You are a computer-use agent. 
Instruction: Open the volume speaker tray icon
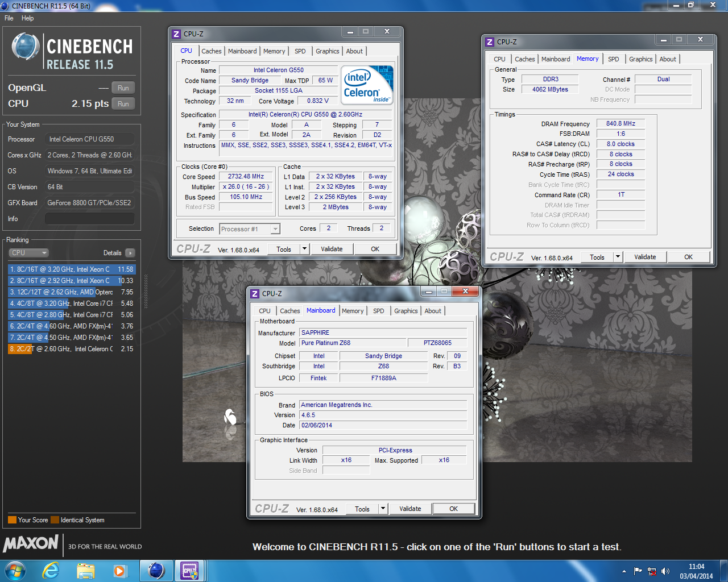(665, 571)
